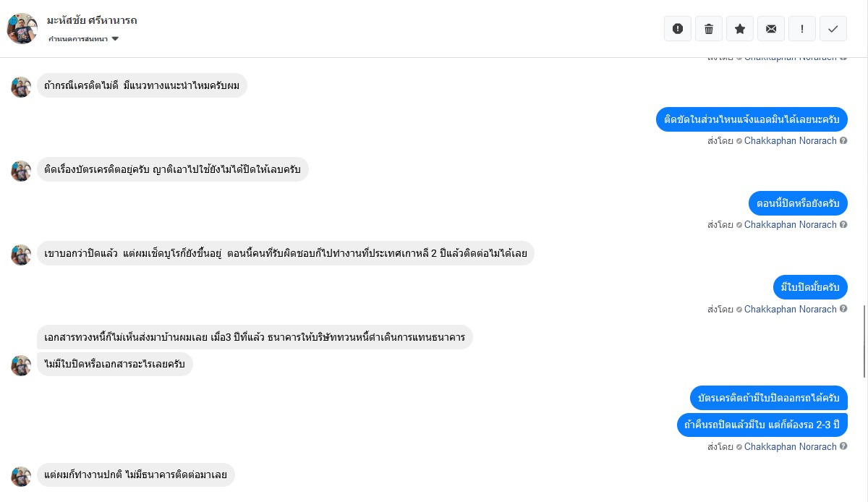Click avatar beside "ถ้ากรณีเครดิตไม่ดี" message
The image size is (868, 502).
(x=22, y=87)
